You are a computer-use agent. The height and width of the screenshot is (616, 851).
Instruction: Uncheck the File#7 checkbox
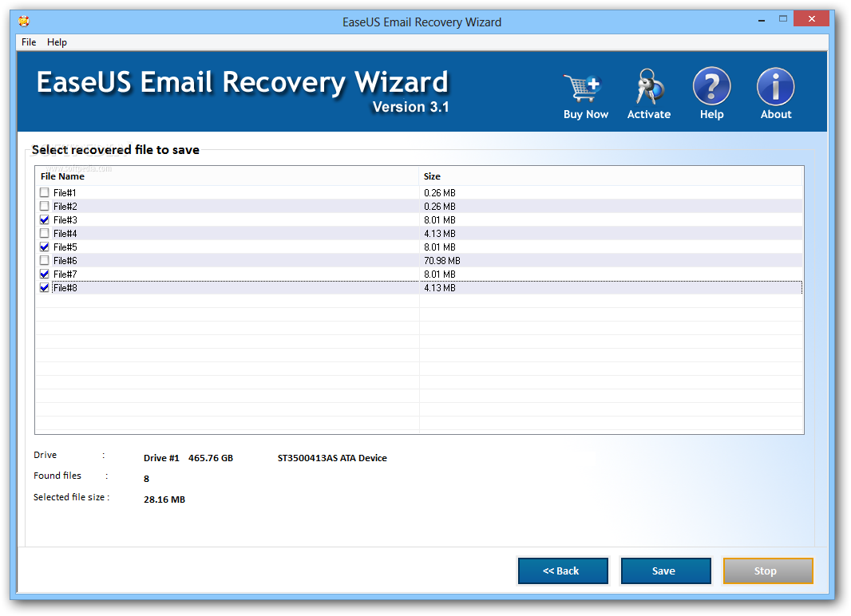tap(45, 274)
